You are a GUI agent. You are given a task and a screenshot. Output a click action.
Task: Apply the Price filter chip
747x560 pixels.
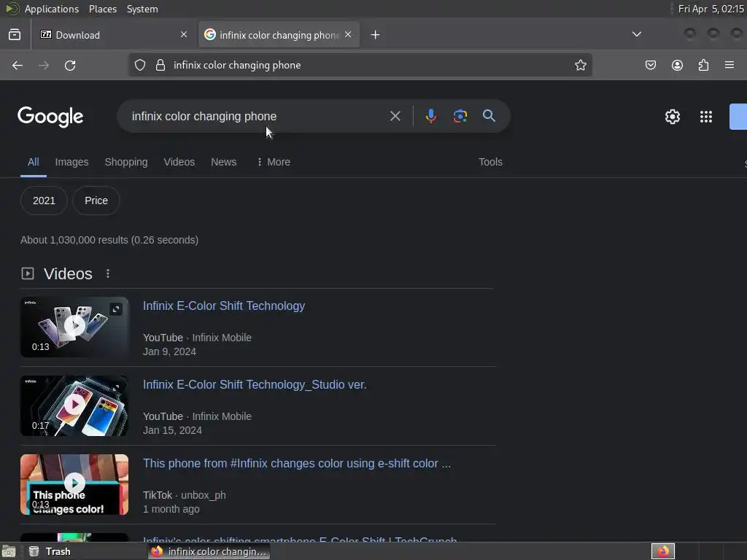(96, 201)
